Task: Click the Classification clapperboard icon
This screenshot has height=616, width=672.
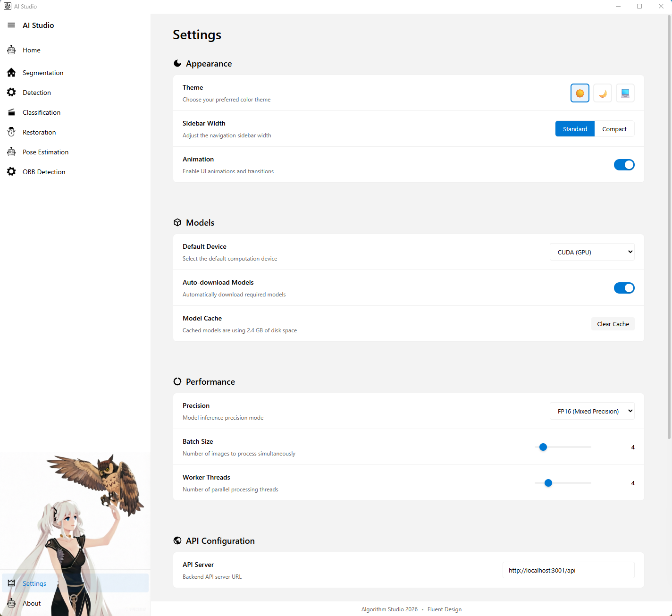Action: [x=11, y=112]
